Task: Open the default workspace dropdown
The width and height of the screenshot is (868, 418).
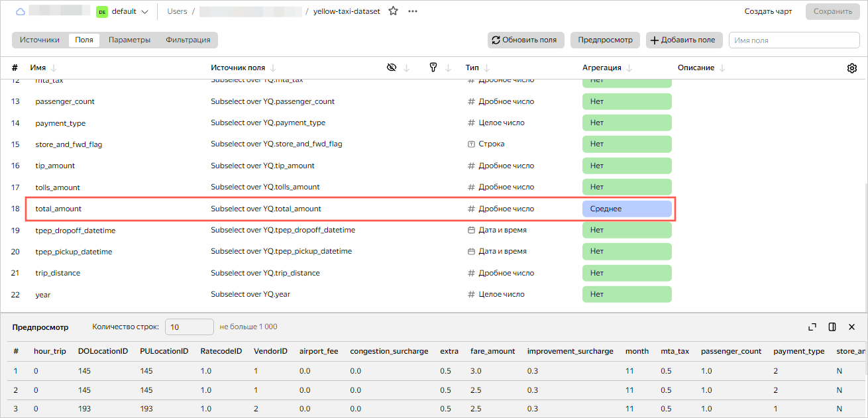Action: point(123,11)
